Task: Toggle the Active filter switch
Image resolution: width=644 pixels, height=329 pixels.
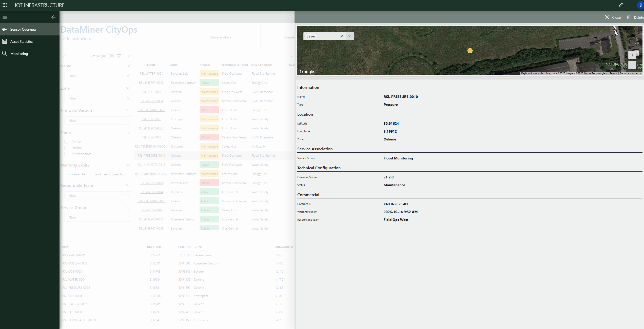Action: (110, 56)
